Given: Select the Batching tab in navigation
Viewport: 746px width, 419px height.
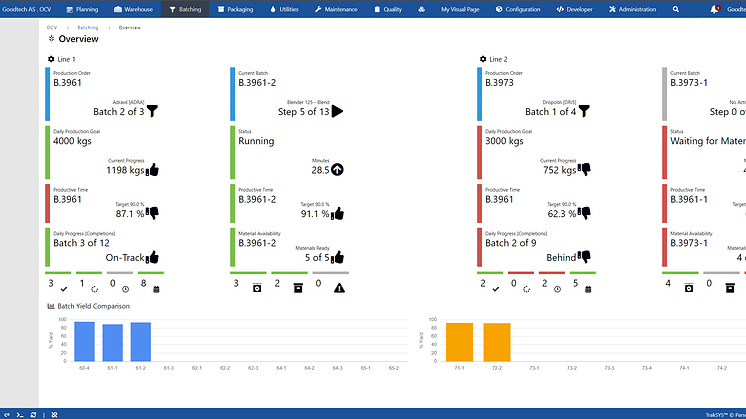Looking at the screenshot, I should pos(185,9).
